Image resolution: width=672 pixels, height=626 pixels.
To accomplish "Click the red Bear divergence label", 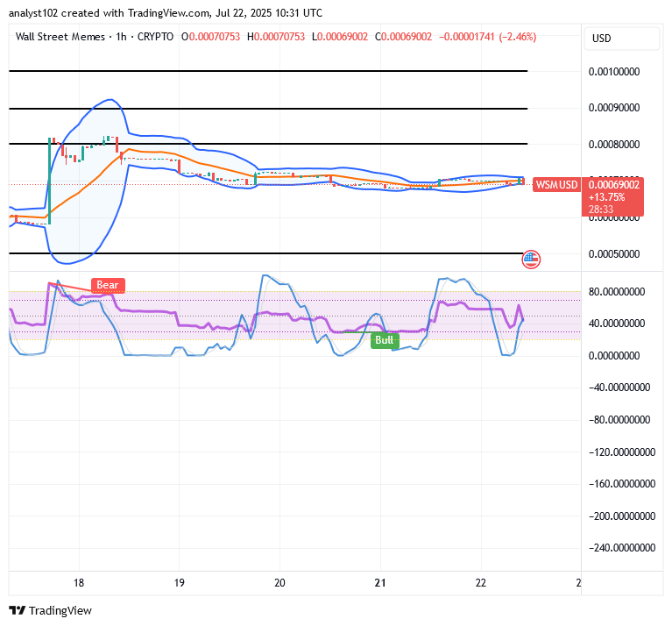I will point(108,285).
